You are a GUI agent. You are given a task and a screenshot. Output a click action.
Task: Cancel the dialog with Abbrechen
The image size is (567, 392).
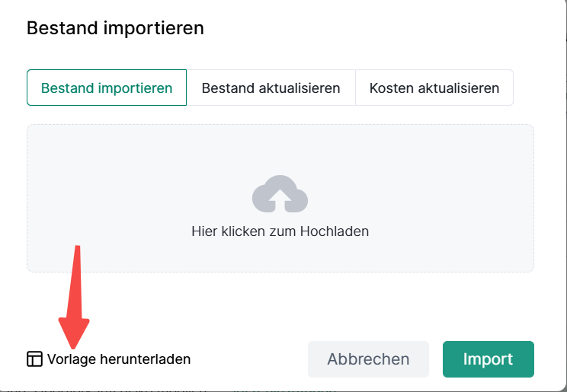(x=368, y=359)
